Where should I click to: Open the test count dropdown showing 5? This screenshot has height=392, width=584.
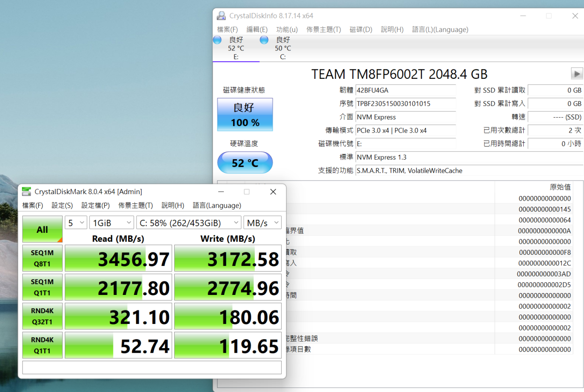[76, 223]
